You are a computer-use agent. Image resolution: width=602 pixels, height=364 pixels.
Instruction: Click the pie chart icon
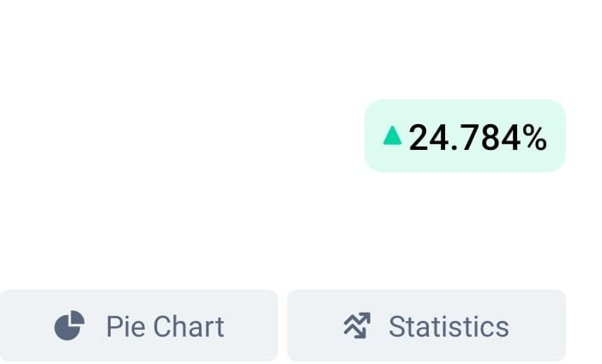[69, 325]
